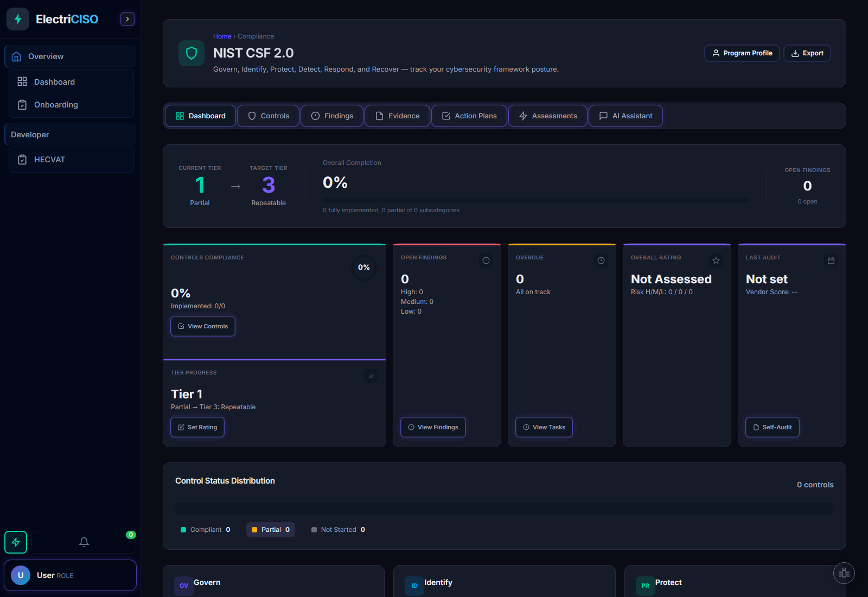Click the star icon on Overall Rating card

point(716,261)
